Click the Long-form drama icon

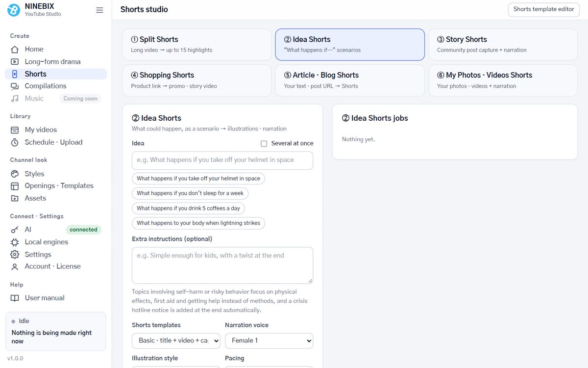[15, 61]
